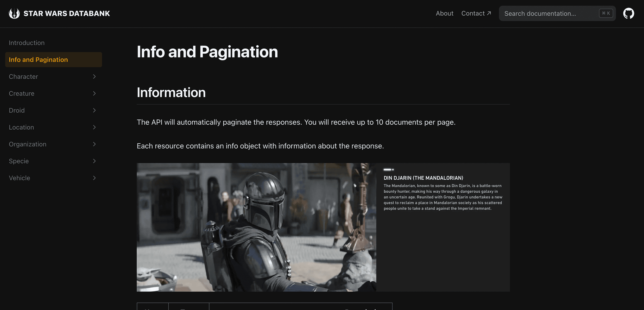Image resolution: width=644 pixels, height=310 pixels.
Task: Open the Introduction sidebar page
Action: click(x=27, y=43)
